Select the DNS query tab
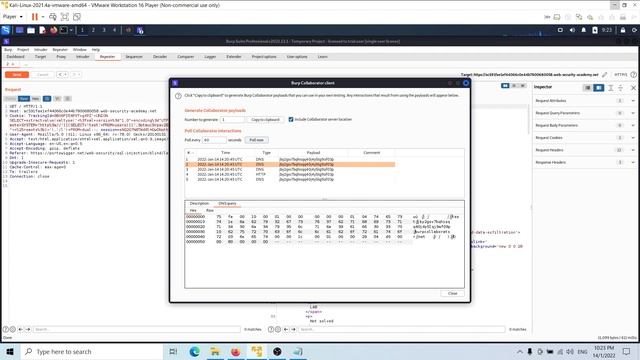640x360 pixels. tap(227, 203)
